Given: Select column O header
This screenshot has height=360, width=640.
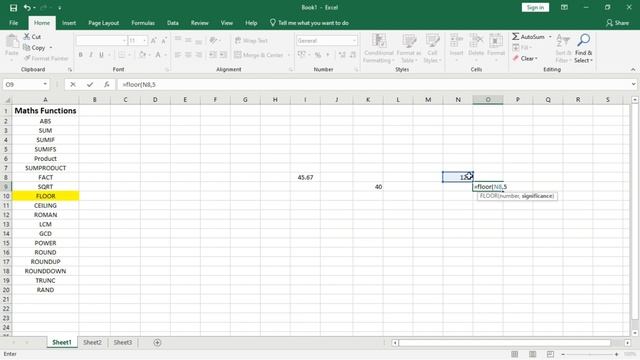Looking at the screenshot, I should [488, 100].
